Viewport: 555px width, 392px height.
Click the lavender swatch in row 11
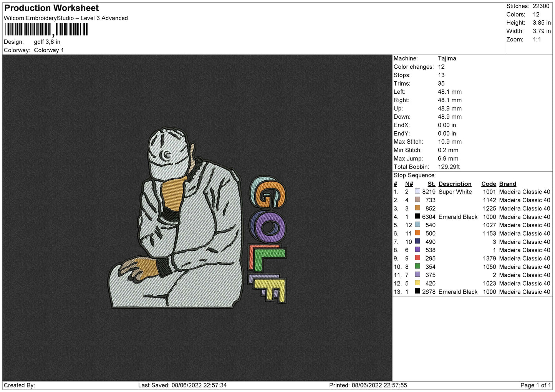point(417,275)
